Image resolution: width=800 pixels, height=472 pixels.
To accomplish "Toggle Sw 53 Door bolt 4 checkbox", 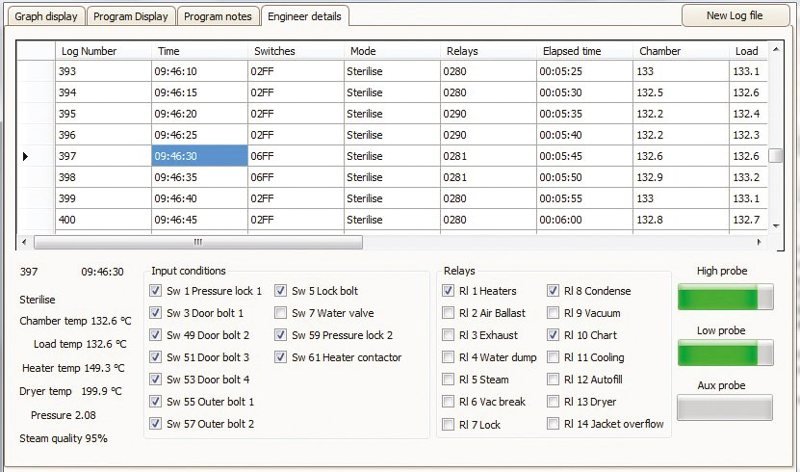I will 156,379.
